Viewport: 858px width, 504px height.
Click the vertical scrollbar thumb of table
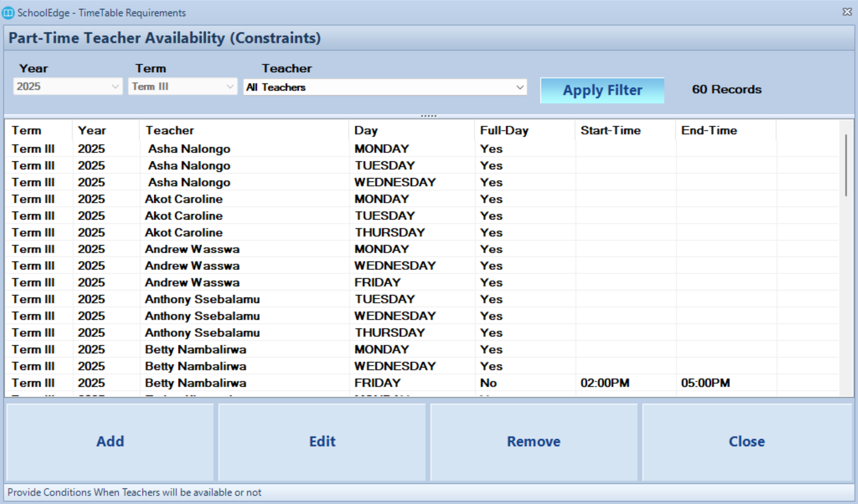tap(846, 165)
